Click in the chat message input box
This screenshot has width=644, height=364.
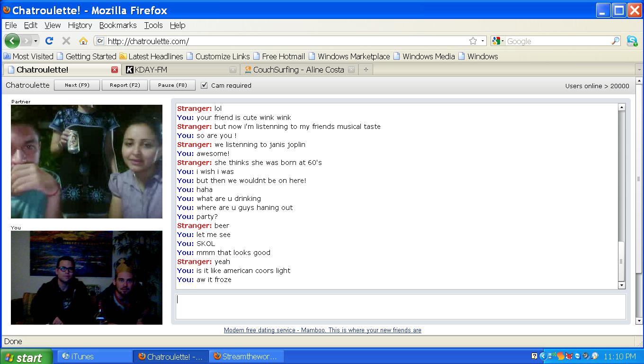tap(401, 307)
